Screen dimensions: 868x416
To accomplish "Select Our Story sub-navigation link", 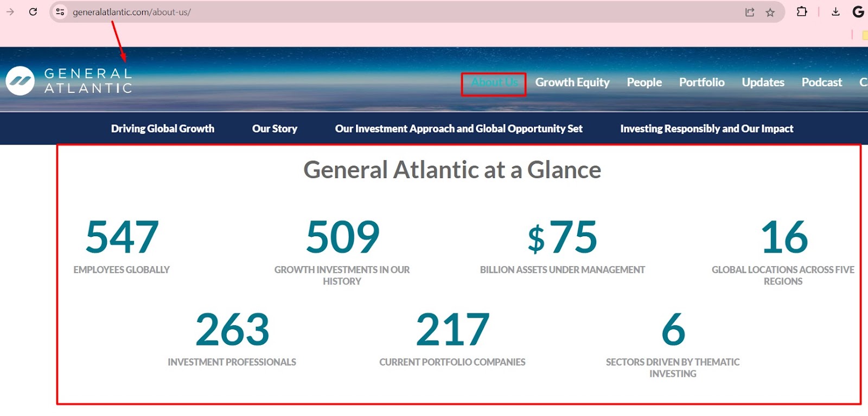I will (275, 129).
